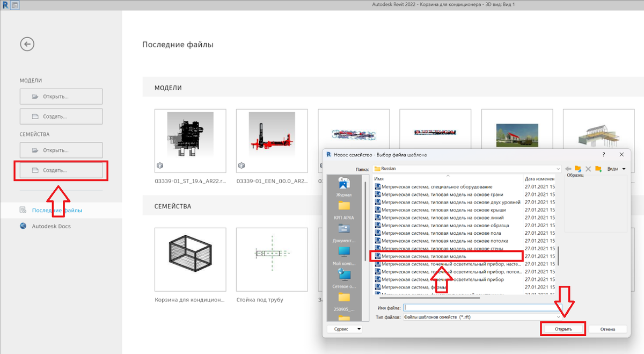Click the create new folder icon
The image size is (644, 354).
click(x=598, y=169)
